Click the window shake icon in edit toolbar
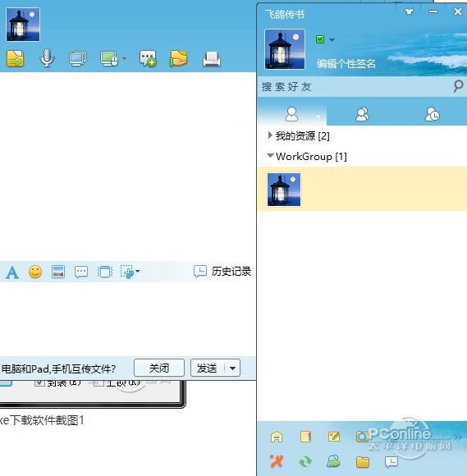Viewport: 467px width, 476px height. click(105, 272)
